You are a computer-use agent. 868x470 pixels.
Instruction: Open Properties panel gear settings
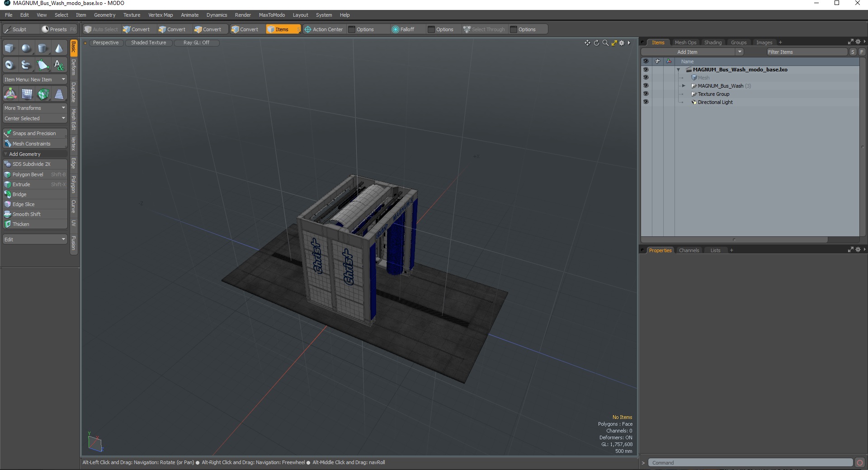click(858, 249)
